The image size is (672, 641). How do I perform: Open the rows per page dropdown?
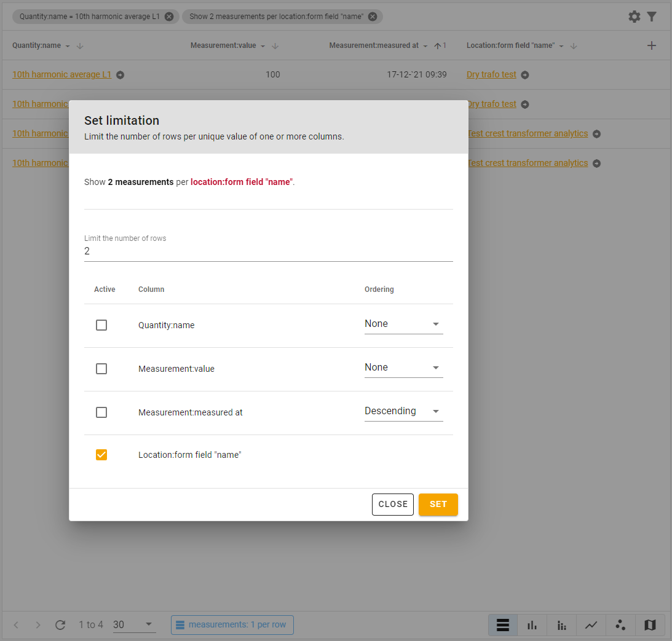click(x=133, y=625)
